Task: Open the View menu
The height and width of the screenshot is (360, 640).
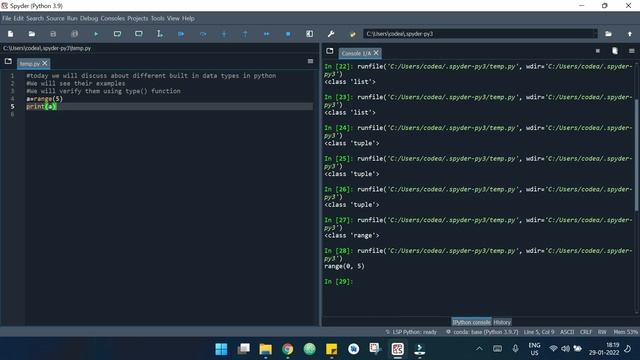Action: 173,18
